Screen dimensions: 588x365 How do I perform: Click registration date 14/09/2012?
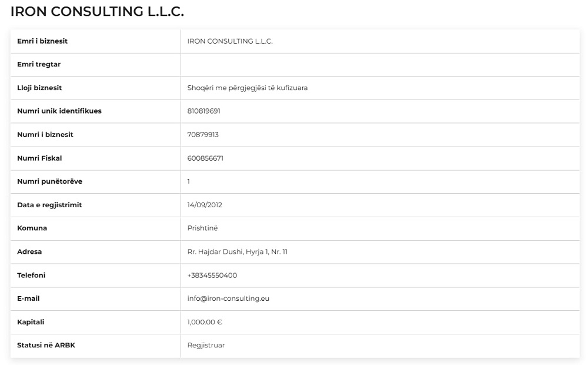pyautogui.click(x=205, y=205)
